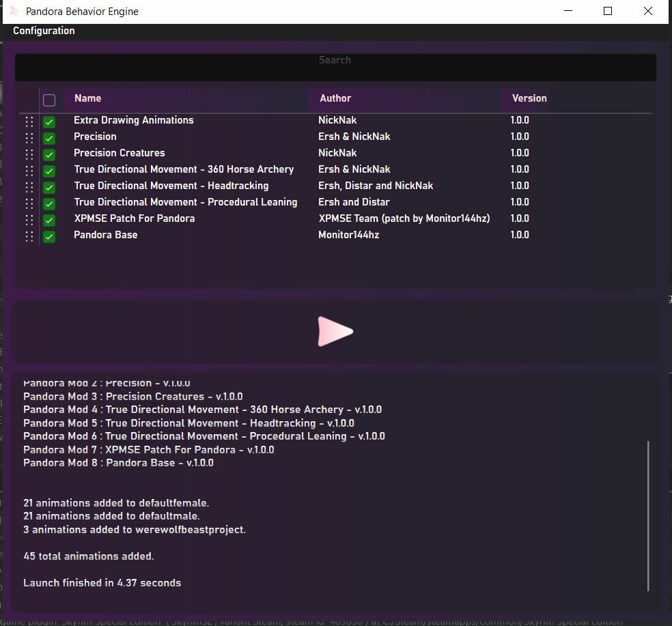Toggle 360 Horse Archery checkbox
The width and height of the screenshot is (672, 626).
[x=49, y=171]
